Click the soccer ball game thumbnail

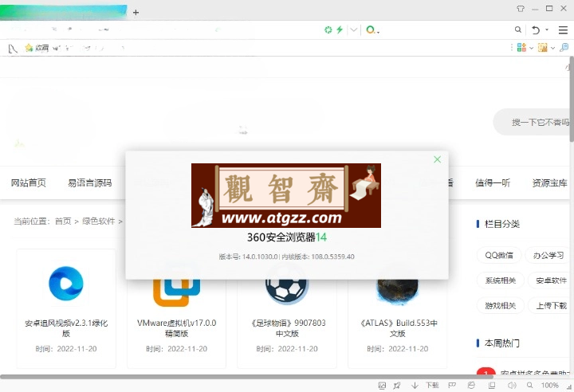coord(287,292)
